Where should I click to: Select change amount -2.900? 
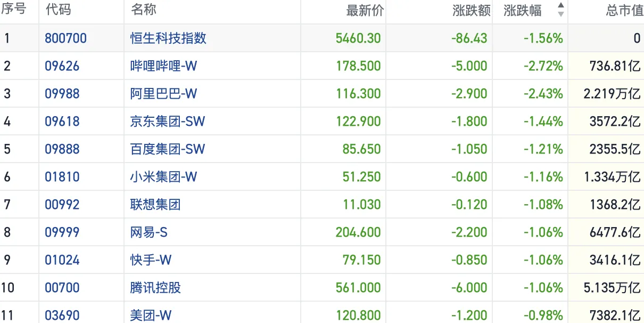(x=469, y=94)
